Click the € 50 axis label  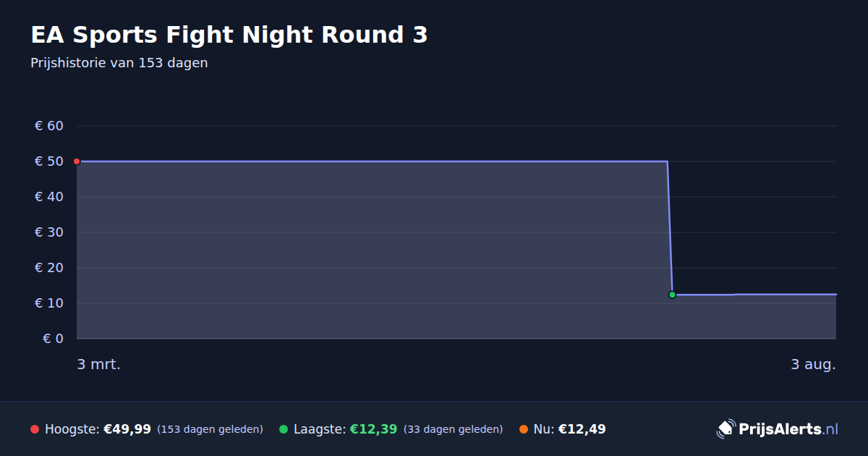point(49,161)
